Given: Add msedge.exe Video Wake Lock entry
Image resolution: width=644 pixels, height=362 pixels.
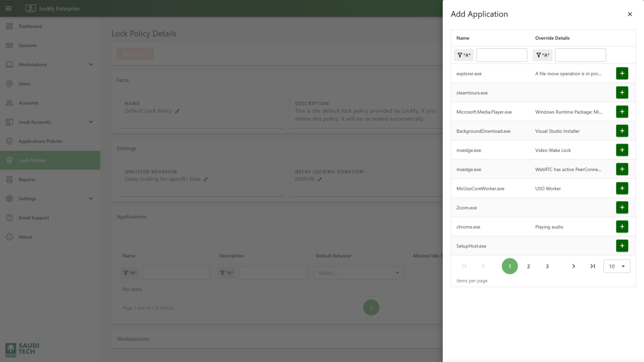Looking at the screenshot, I should (622, 150).
